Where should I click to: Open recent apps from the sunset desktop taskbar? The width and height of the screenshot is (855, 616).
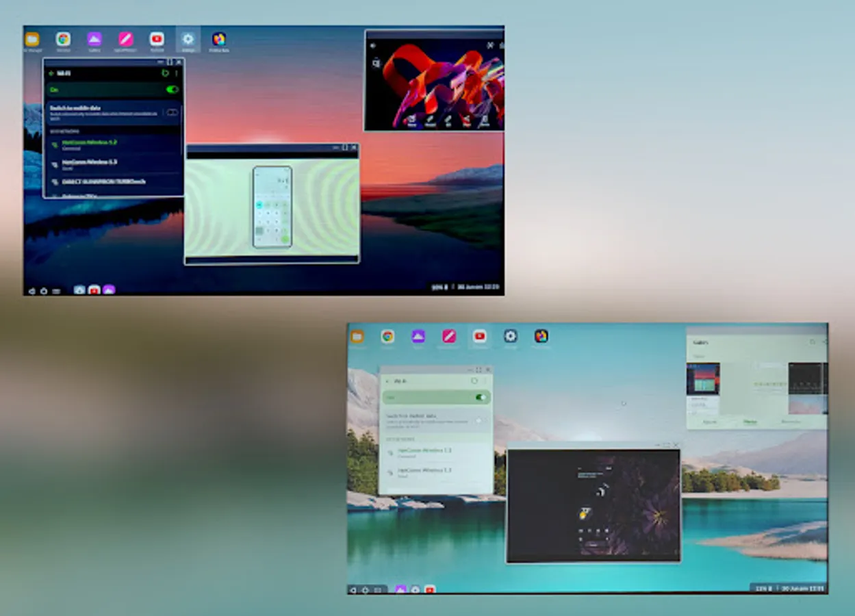coord(56,290)
